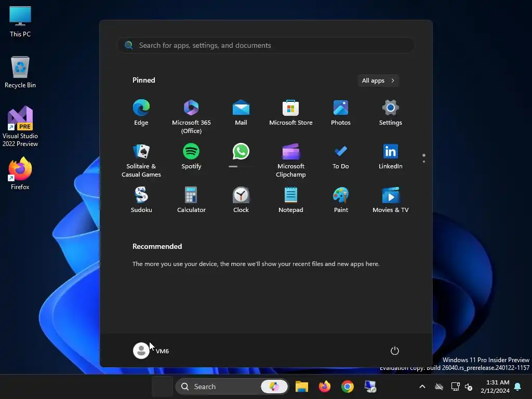Launch the Photos app
Viewport: 532px width, 399px height.
(341, 113)
